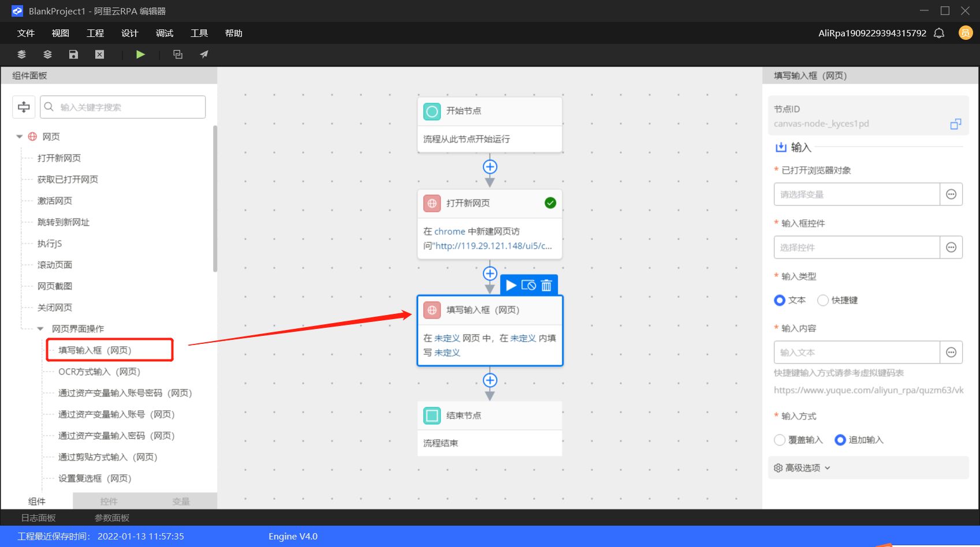Select 打开新网页 in component tree
The height and width of the screenshot is (547, 980).
(x=59, y=158)
